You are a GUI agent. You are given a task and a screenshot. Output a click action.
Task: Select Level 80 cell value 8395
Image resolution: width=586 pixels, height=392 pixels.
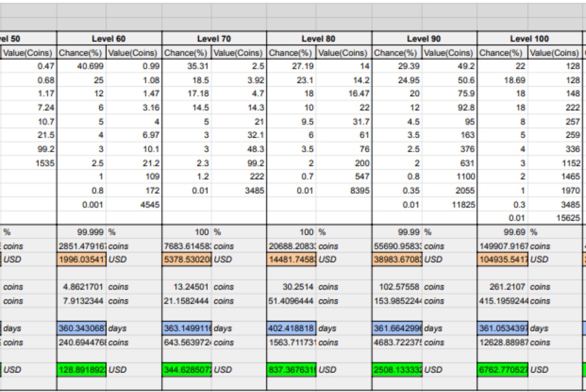click(x=344, y=191)
